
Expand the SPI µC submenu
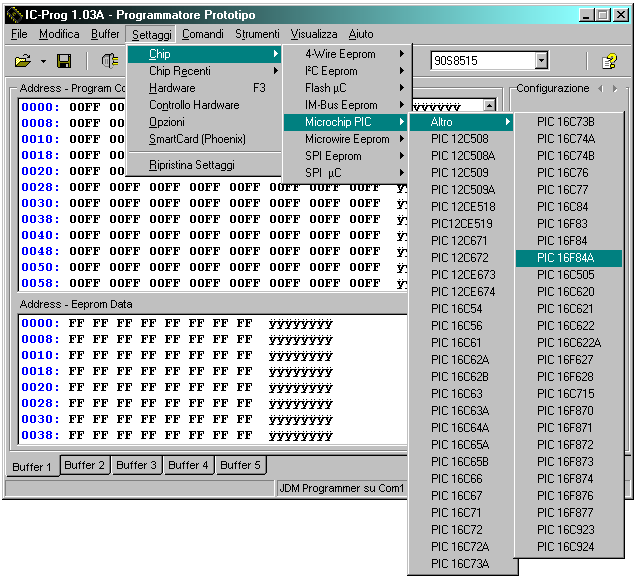[x=348, y=173]
